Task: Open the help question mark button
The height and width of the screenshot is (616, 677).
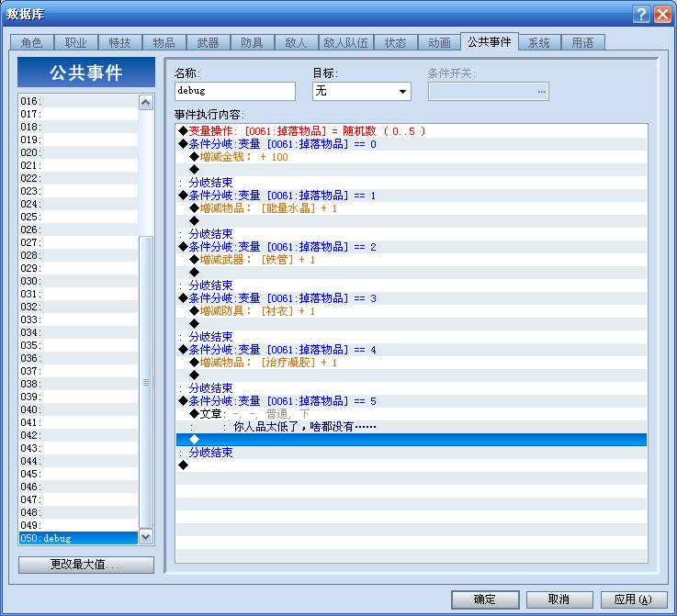Action: (641, 15)
